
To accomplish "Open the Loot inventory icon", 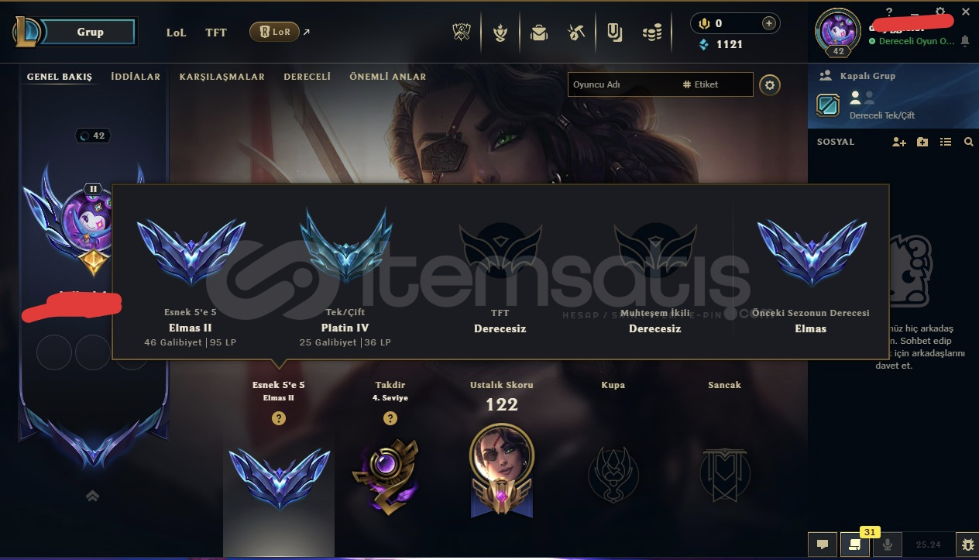I will [615, 33].
